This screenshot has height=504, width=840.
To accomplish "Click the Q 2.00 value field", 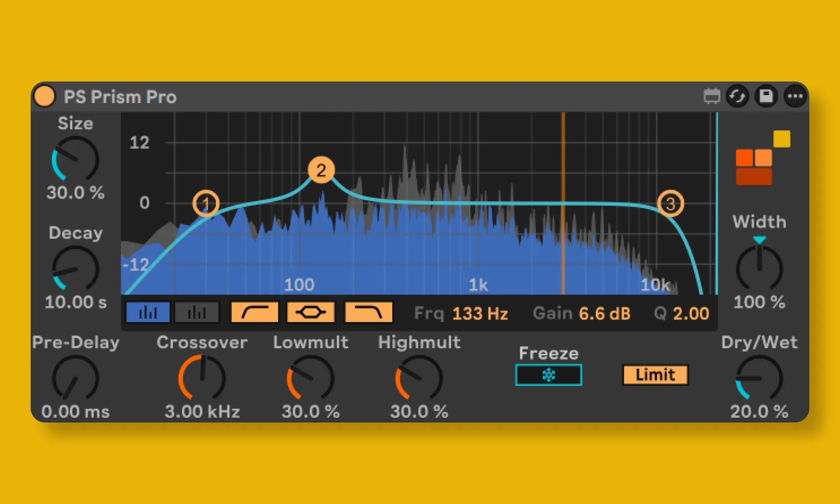I will coord(691,314).
